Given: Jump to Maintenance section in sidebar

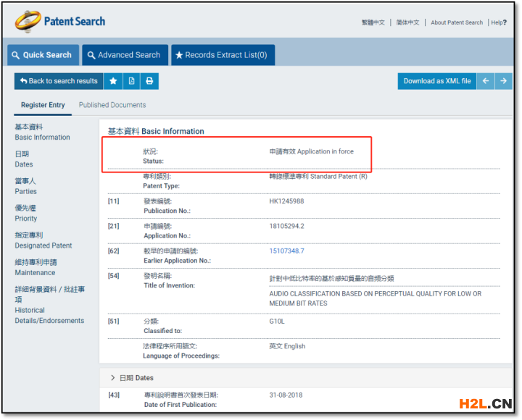Looking at the screenshot, I should [x=36, y=267].
